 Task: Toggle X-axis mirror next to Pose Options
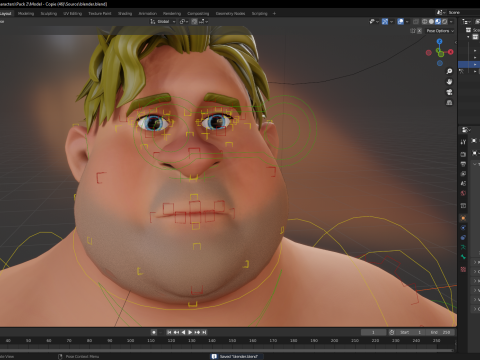420,31
